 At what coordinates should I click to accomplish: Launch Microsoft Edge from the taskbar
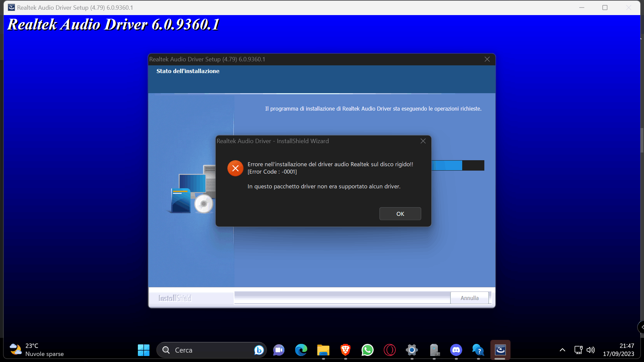point(301,350)
